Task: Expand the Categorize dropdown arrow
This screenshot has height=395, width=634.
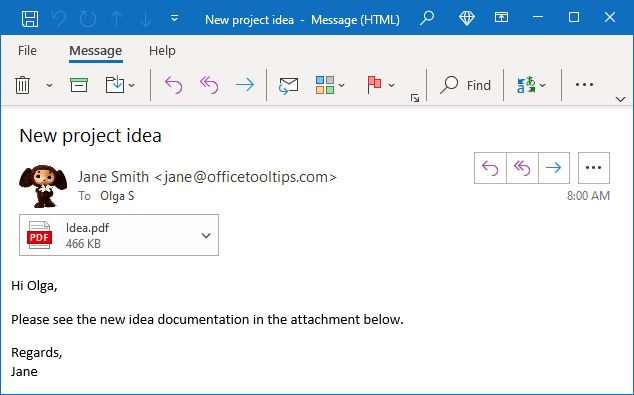Action: click(x=342, y=85)
